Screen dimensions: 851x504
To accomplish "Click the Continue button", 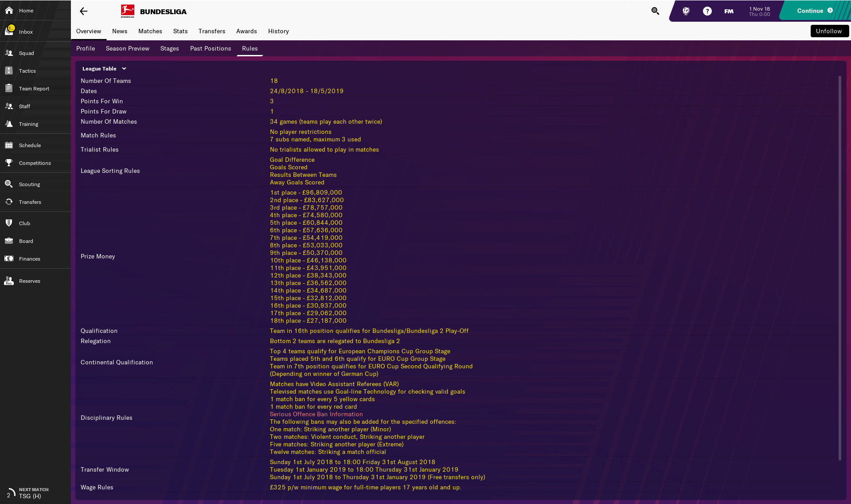I will click(x=810, y=11).
